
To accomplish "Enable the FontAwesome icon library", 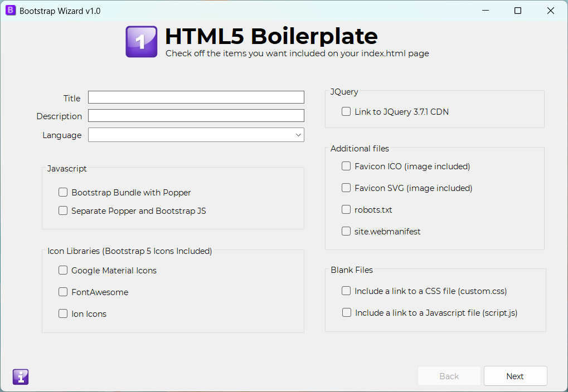I will 63,292.
